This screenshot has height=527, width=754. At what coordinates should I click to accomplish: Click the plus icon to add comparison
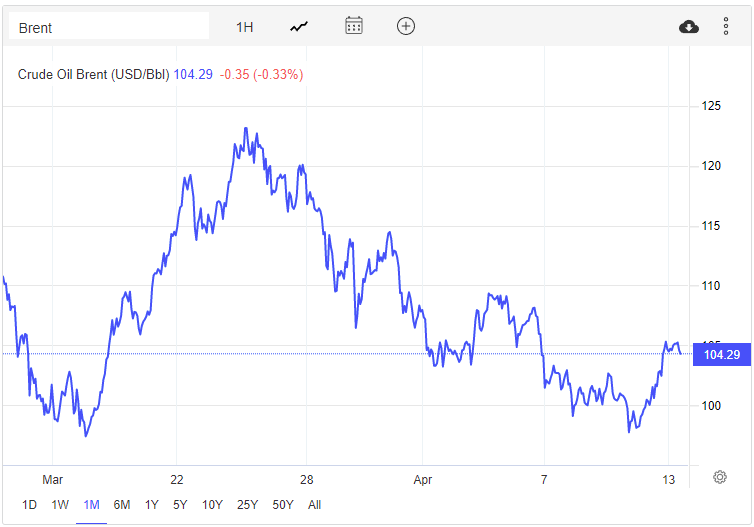point(405,26)
